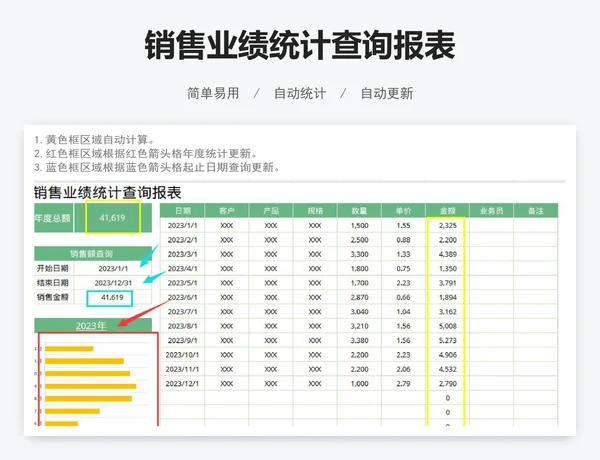
Task: Select amount cell 1,894
Action: coord(447,297)
